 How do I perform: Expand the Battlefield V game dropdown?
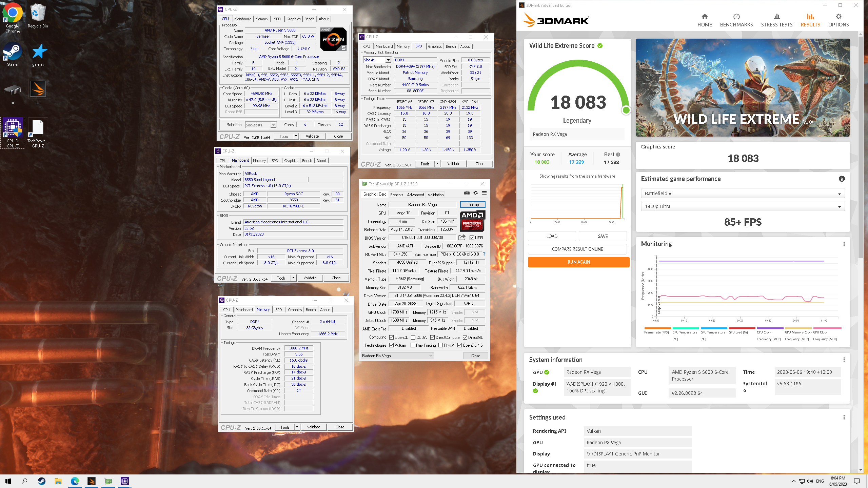[x=743, y=194]
